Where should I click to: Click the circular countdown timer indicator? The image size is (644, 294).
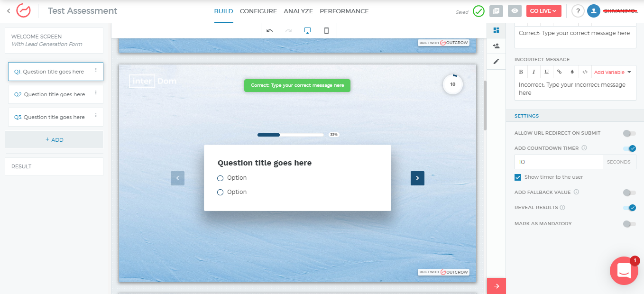tap(452, 84)
